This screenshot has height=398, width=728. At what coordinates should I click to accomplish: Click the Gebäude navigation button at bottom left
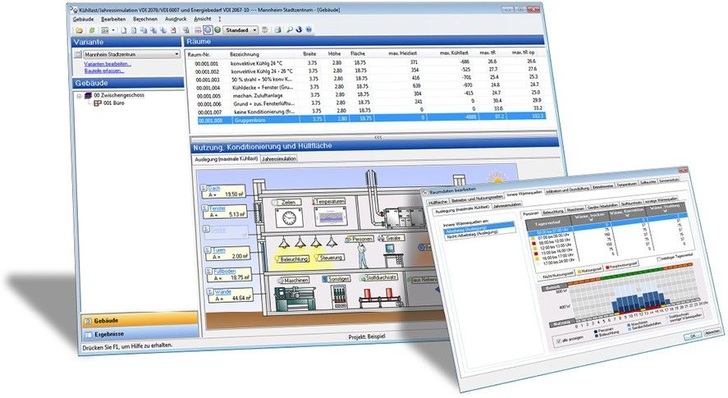(x=140, y=320)
